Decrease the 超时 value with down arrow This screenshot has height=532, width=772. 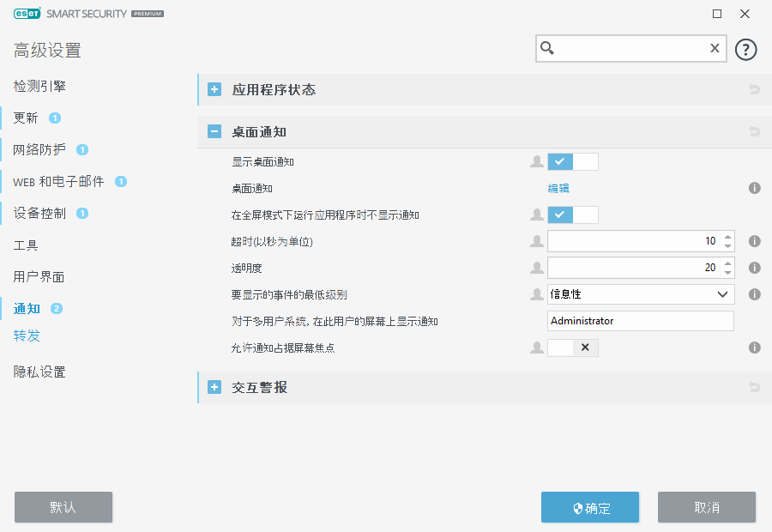click(x=727, y=245)
